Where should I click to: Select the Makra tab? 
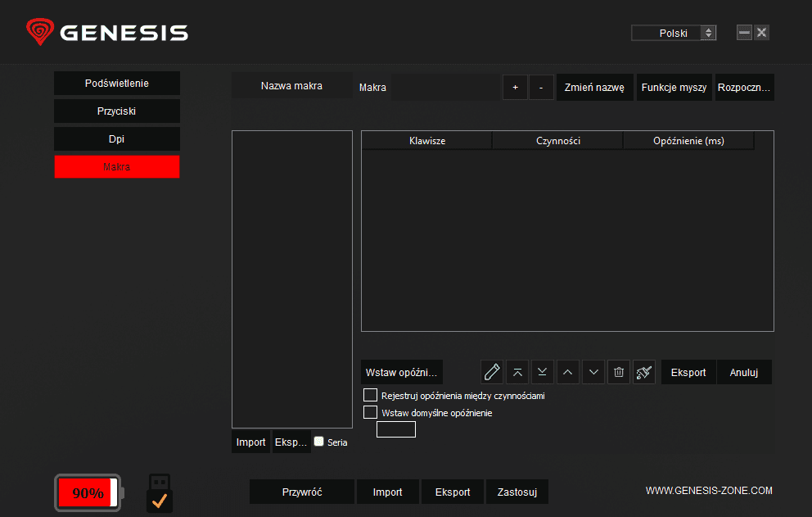117,167
